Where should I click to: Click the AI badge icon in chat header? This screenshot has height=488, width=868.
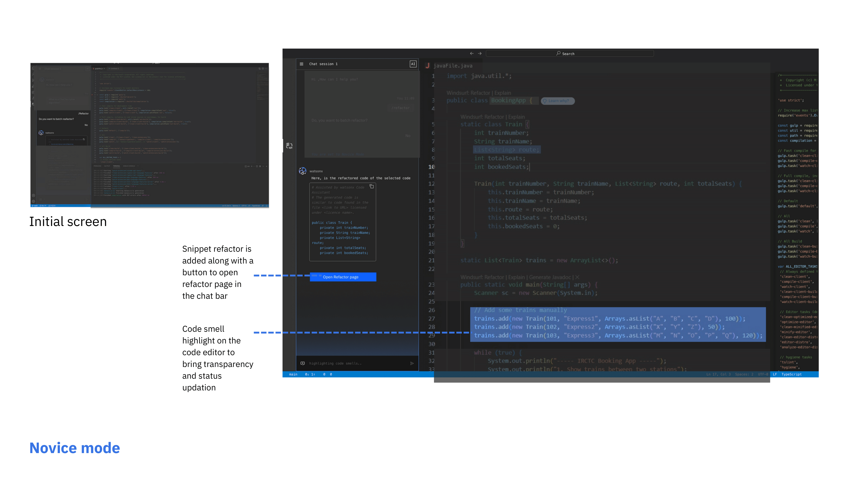(x=413, y=64)
